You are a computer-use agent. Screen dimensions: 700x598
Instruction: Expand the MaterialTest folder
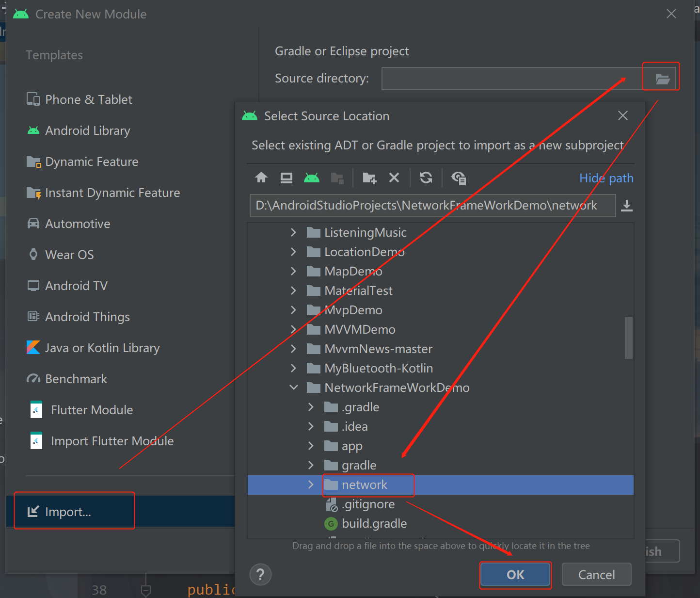(293, 291)
